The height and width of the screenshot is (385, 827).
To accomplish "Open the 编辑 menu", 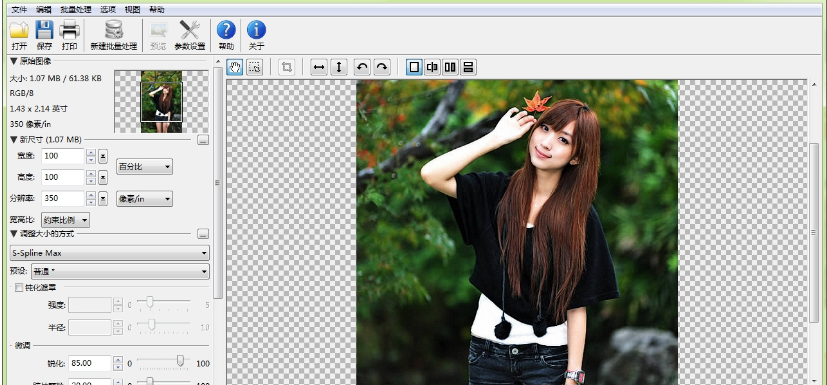I will (44, 9).
